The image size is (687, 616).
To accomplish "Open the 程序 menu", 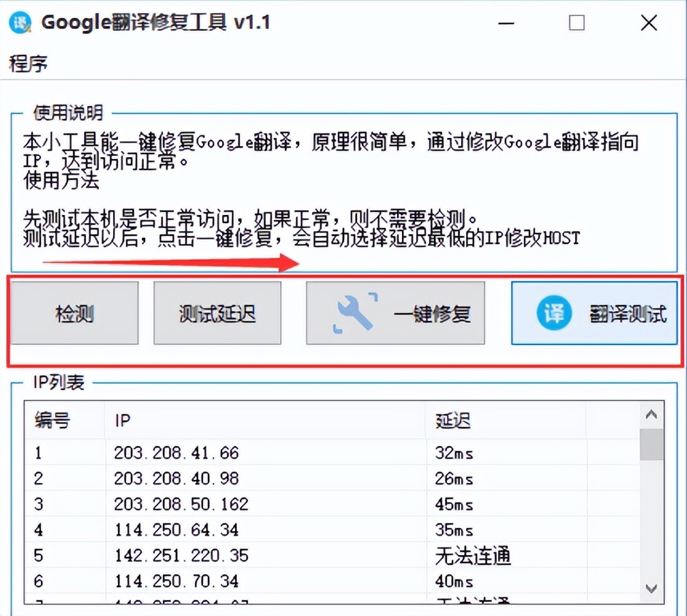I will tap(28, 64).
